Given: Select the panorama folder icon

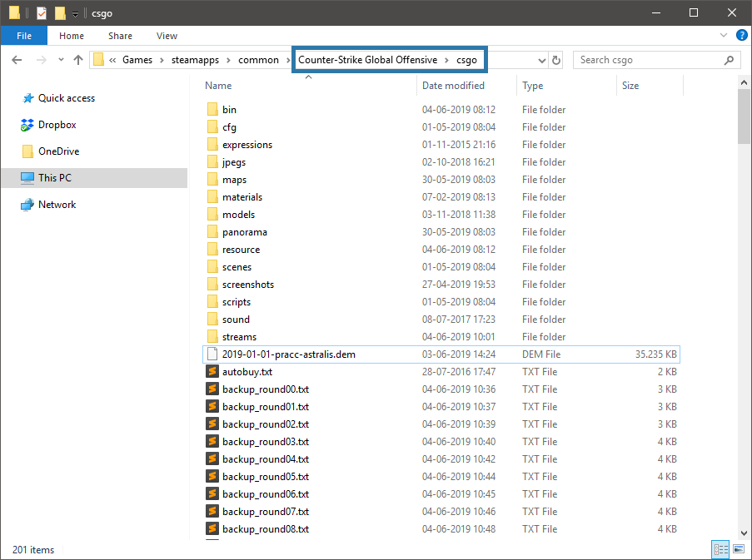Looking at the screenshot, I should (212, 232).
